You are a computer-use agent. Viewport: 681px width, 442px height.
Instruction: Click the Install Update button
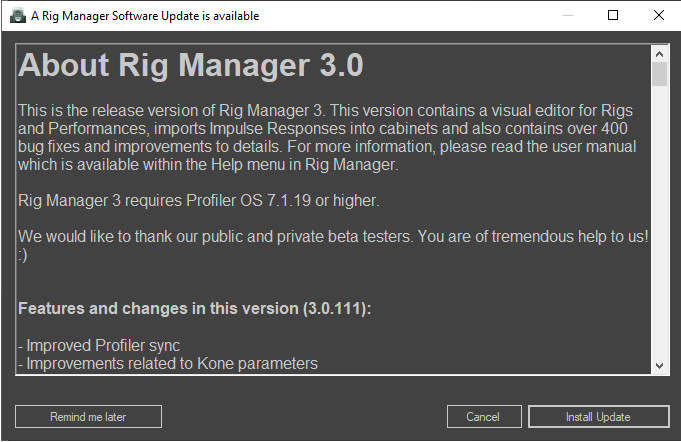(598, 417)
